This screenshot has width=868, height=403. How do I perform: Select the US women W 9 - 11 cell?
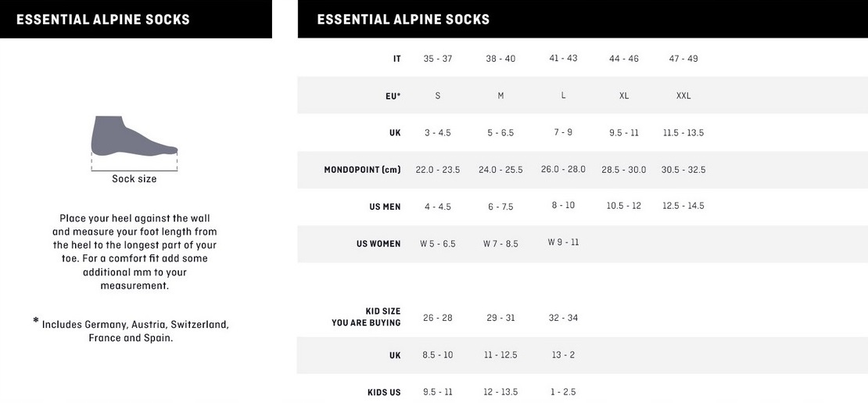563,243
